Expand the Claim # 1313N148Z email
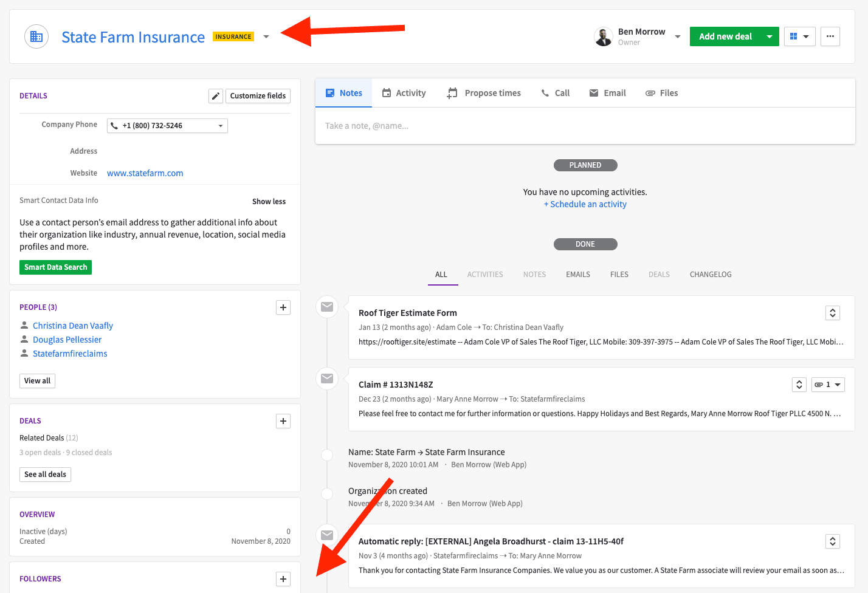This screenshot has height=593, width=868. pyautogui.click(x=799, y=385)
